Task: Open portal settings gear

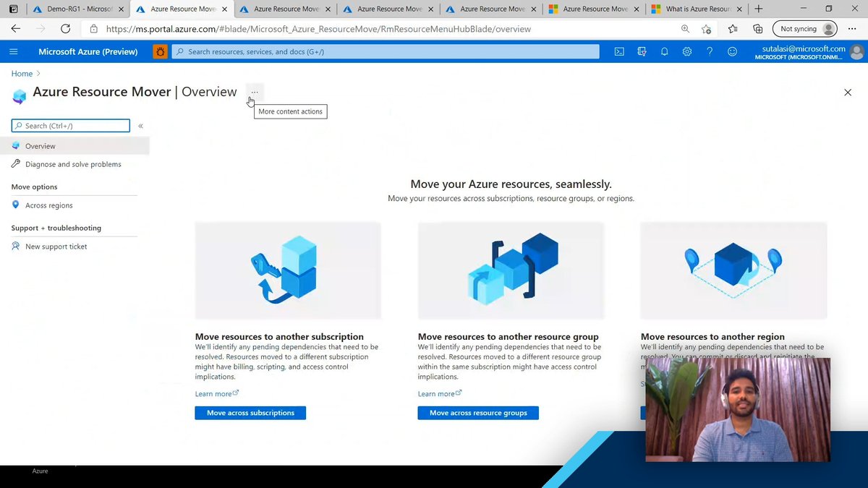Action: pos(687,51)
